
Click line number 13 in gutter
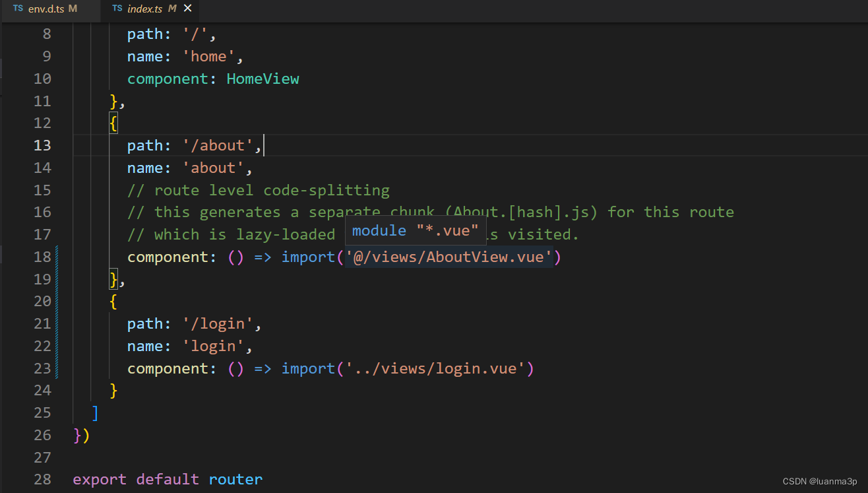42,145
